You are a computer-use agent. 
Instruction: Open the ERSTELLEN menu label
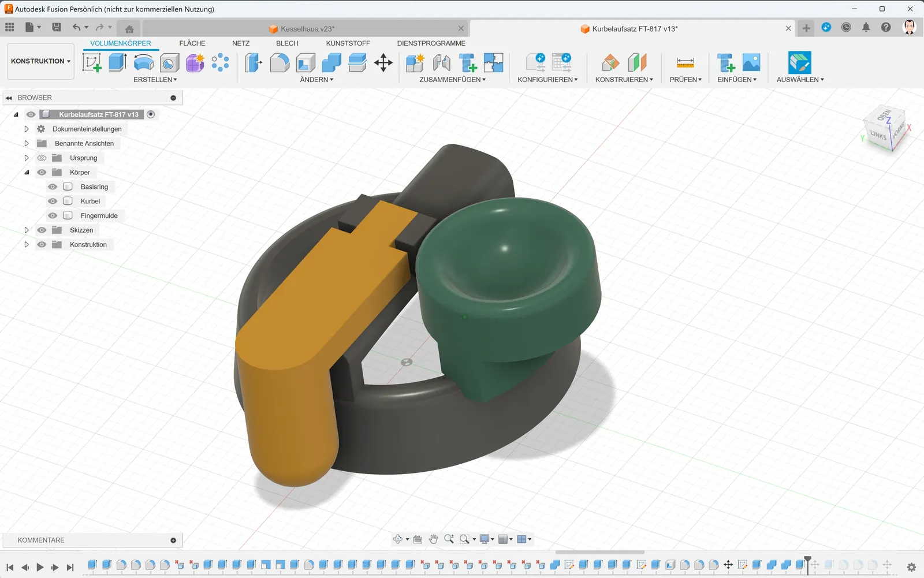tap(155, 80)
